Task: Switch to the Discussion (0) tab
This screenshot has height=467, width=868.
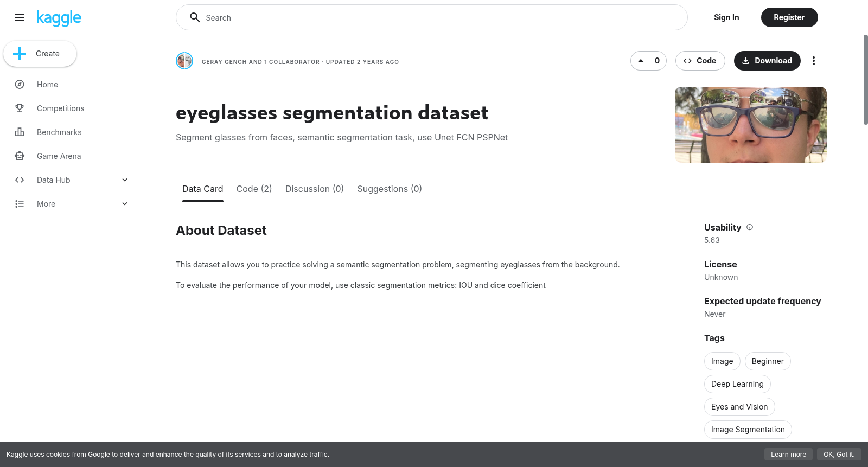Action: click(x=315, y=189)
